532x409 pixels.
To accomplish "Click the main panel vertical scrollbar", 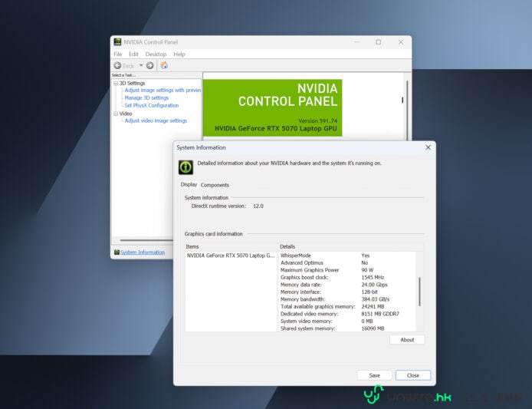I will coord(407,110).
